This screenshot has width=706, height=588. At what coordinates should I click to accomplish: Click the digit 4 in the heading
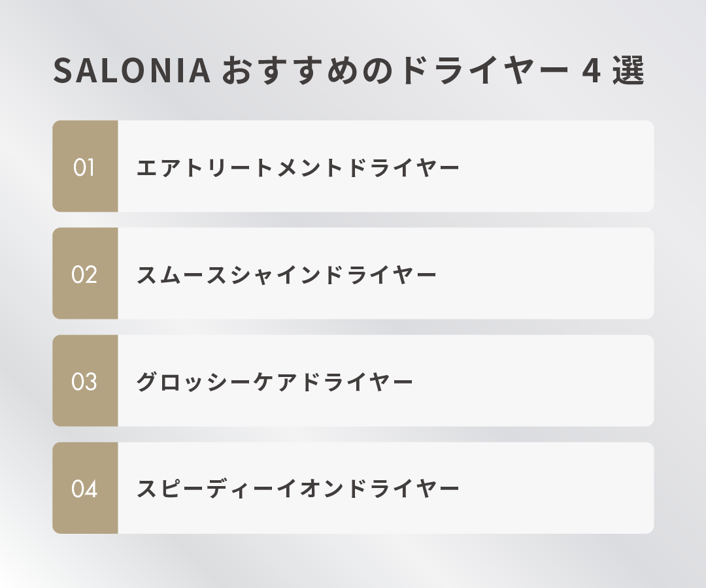pos(591,71)
